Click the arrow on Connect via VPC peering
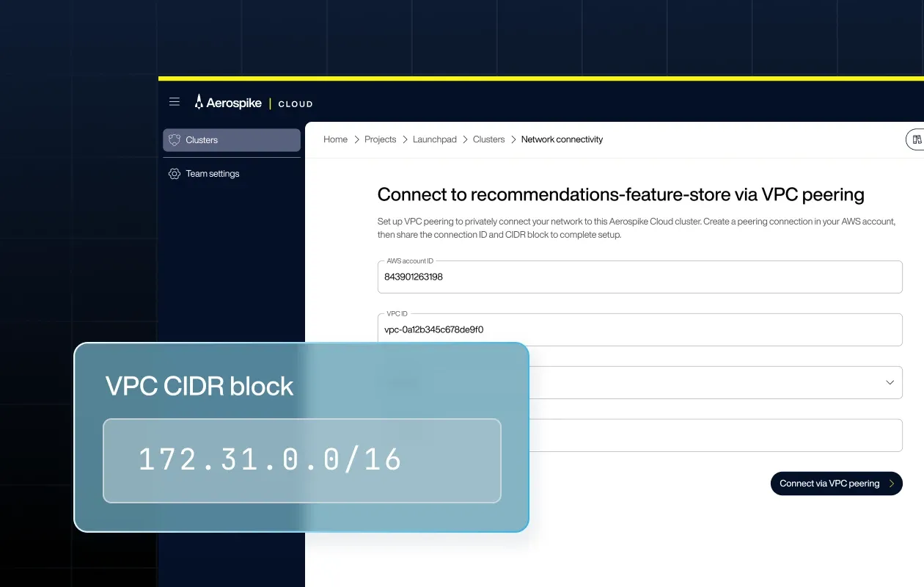 (891, 484)
